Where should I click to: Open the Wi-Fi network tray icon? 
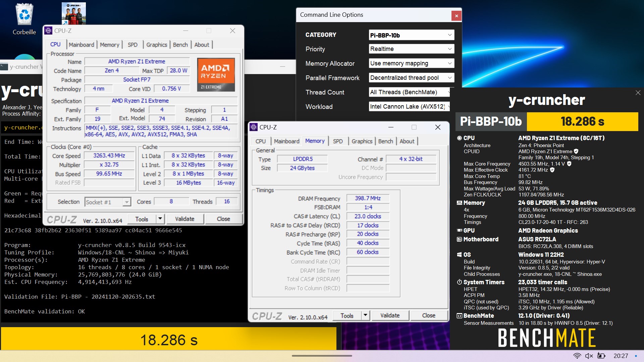coord(577,356)
